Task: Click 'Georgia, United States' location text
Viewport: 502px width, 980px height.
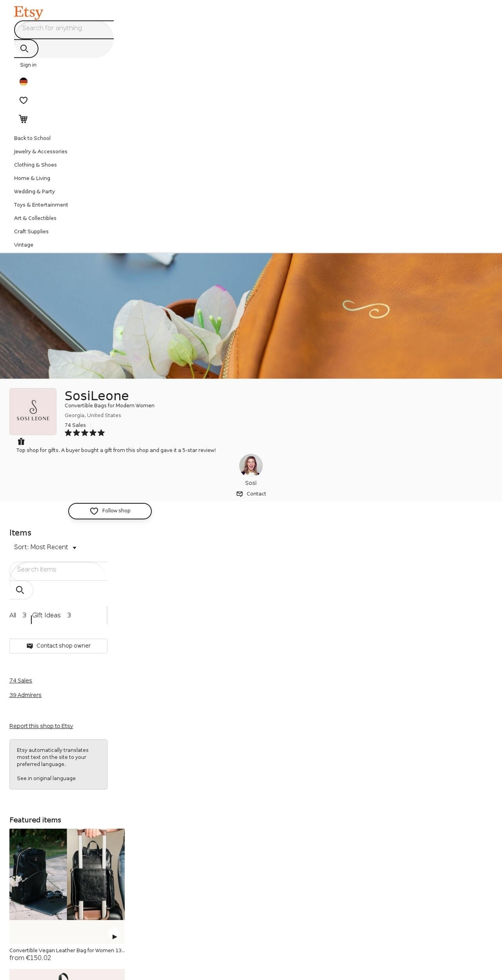Action: (93, 416)
